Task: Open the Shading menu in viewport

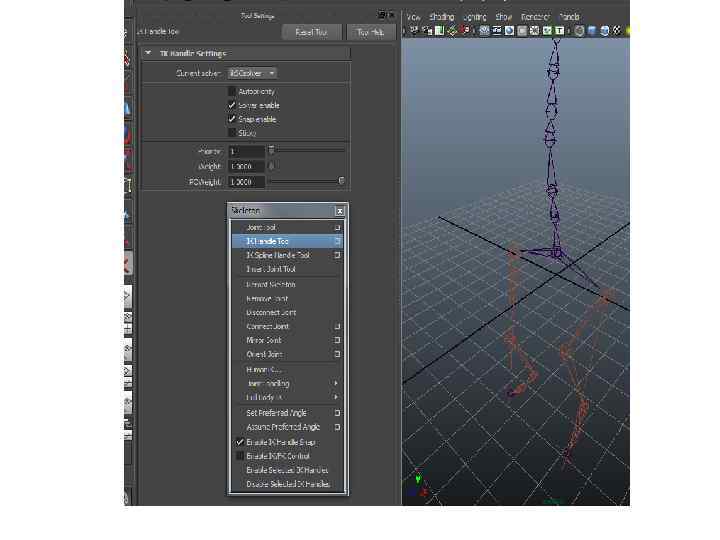Action: (441, 17)
